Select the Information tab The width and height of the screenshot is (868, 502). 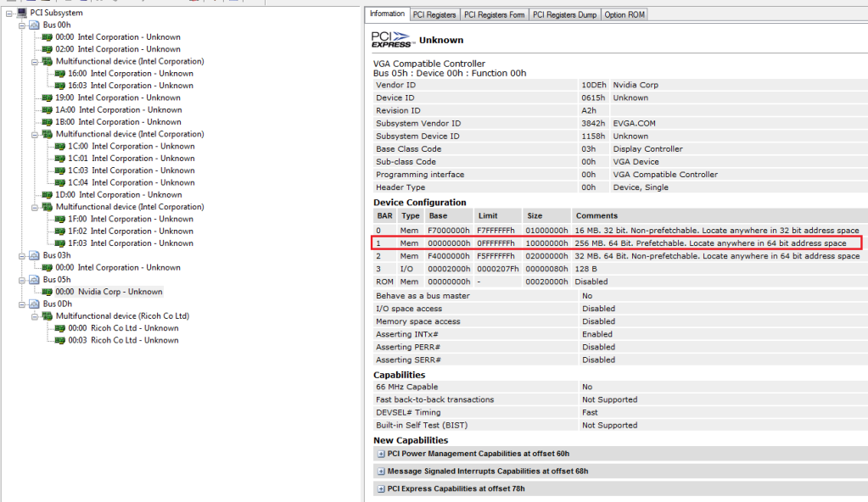point(387,14)
